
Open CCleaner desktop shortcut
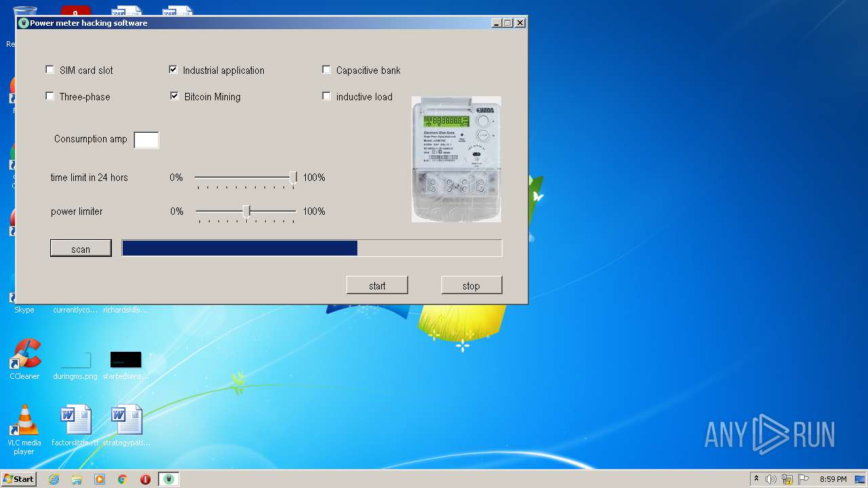pyautogui.click(x=24, y=359)
